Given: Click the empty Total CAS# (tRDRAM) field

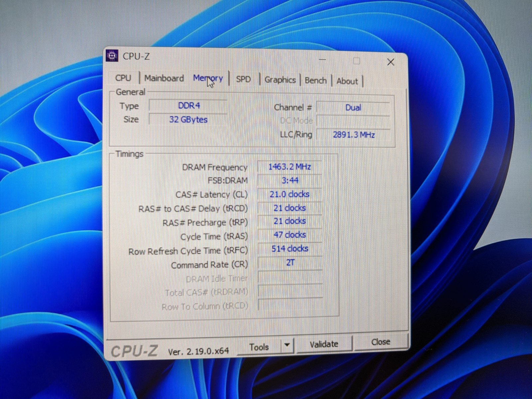Looking at the screenshot, I should pos(290,291).
